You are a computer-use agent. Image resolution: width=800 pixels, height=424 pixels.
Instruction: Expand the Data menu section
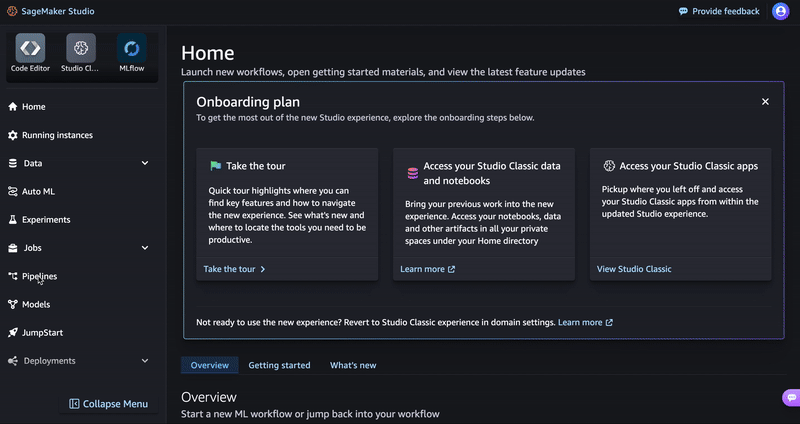click(145, 163)
